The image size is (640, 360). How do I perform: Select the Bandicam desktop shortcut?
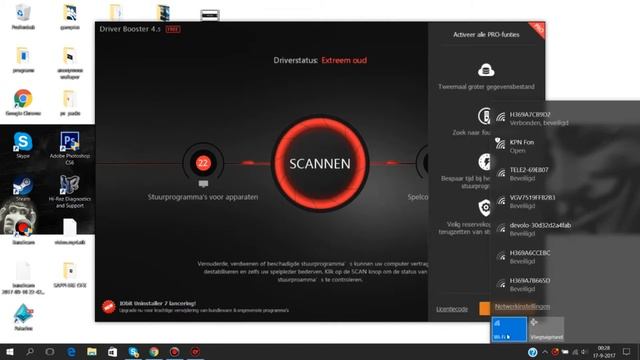(23, 233)
